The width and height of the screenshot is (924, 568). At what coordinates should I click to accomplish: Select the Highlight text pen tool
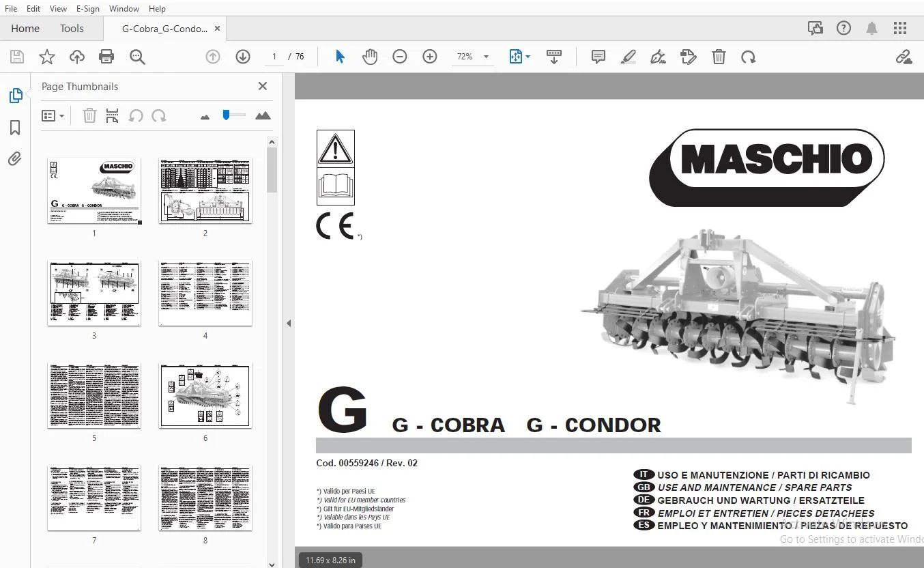coord(629,57)
